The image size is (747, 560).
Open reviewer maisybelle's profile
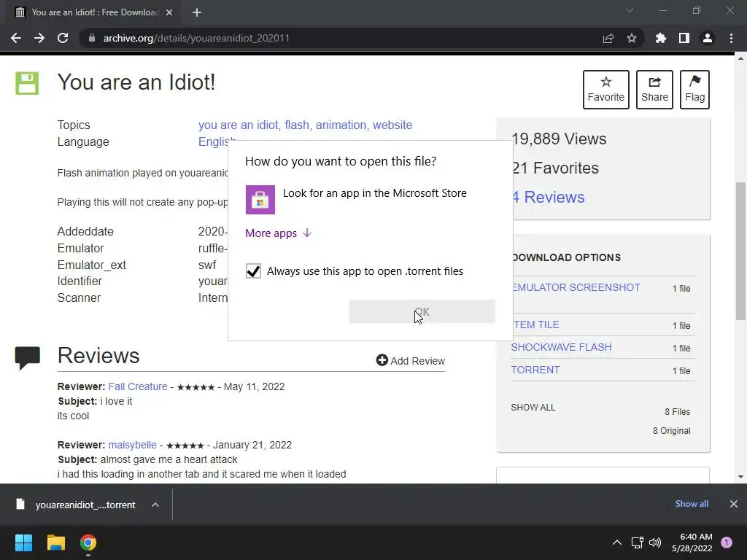coord(133,445)
